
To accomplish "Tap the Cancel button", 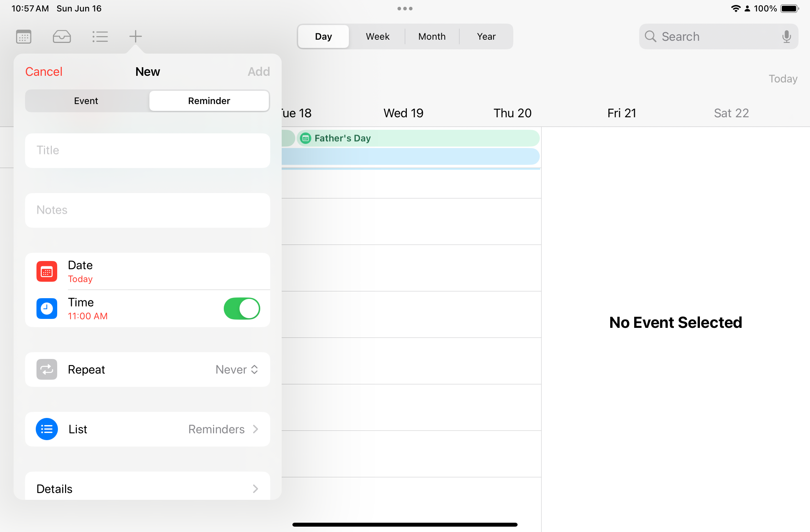I will (x=44, y=72).
